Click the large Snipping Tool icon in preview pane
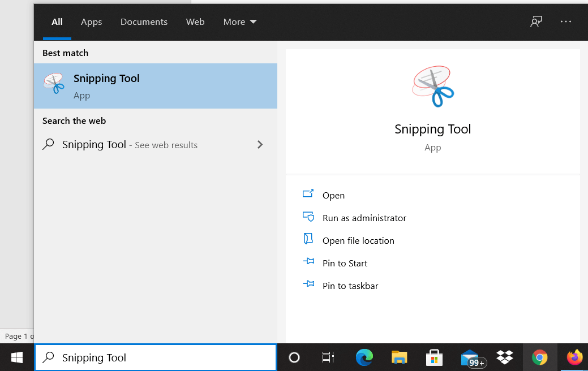The height and width of the screenshot is (371, 588). (433, 87)
